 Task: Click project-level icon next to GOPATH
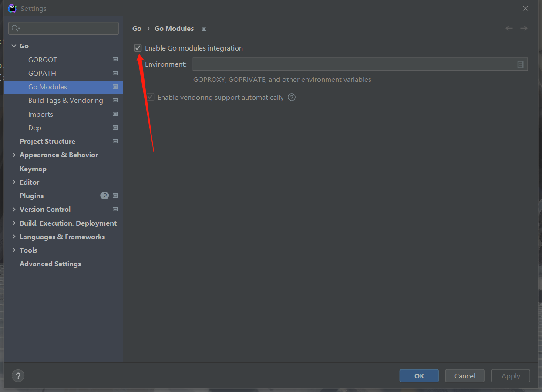(x=115, y=73)
